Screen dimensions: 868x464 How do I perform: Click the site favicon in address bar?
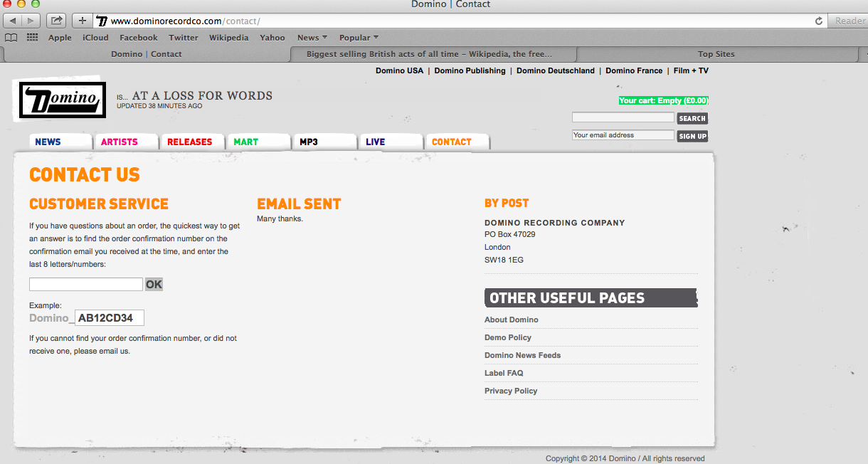(102, 21)
